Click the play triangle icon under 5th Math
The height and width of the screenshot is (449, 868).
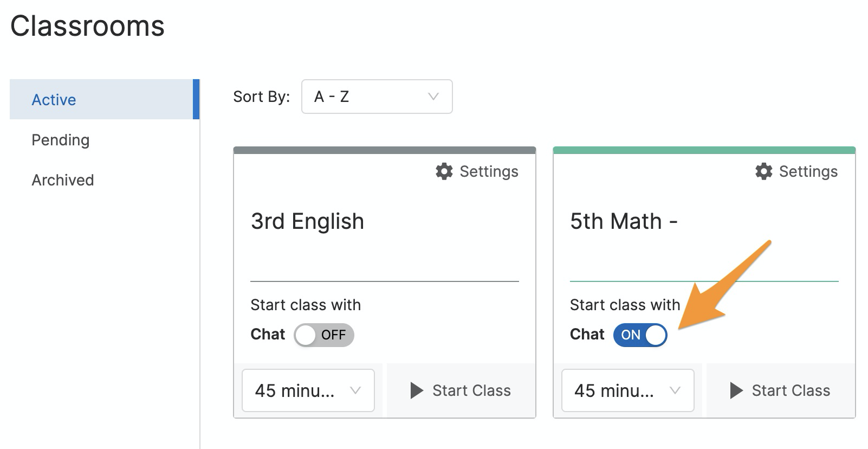pos(736,390)
